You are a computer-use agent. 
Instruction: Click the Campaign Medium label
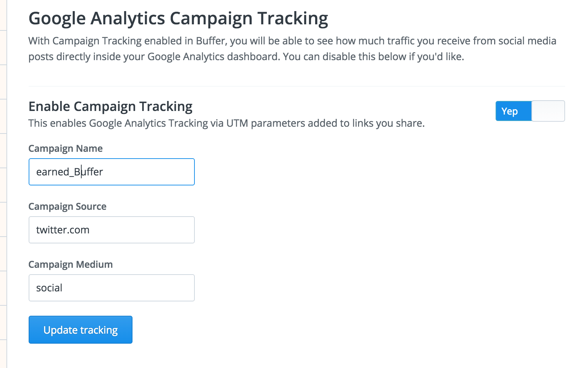coord(71,264)
